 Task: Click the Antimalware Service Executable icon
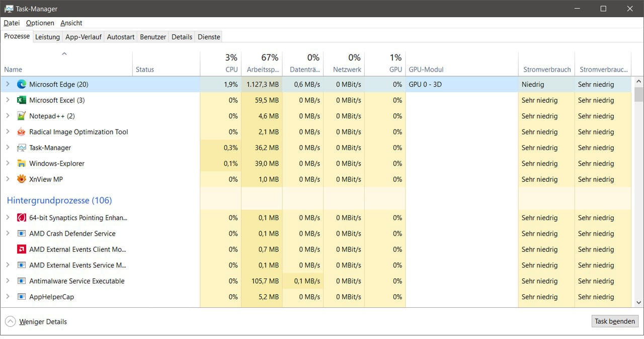(x=21, y=281)
